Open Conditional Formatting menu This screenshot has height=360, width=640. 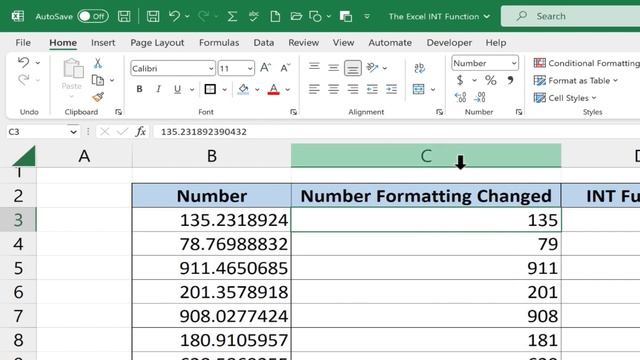[x=587, y=63]
